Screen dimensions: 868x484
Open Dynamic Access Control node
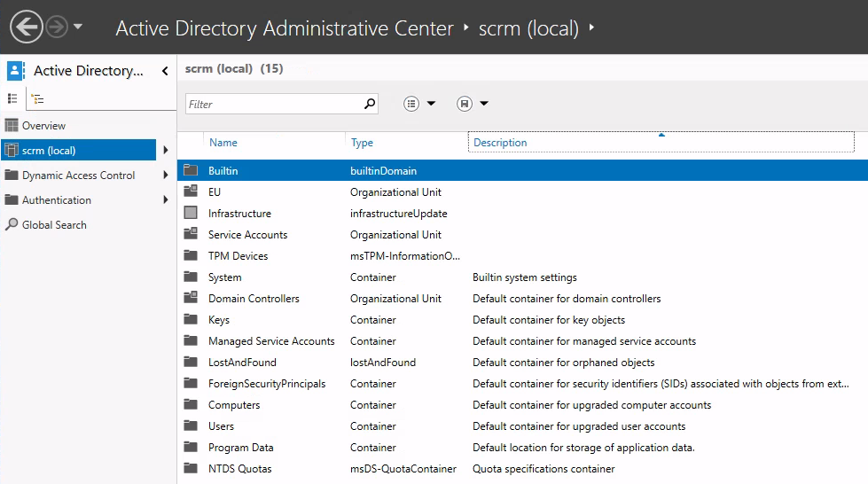(78, 175)
